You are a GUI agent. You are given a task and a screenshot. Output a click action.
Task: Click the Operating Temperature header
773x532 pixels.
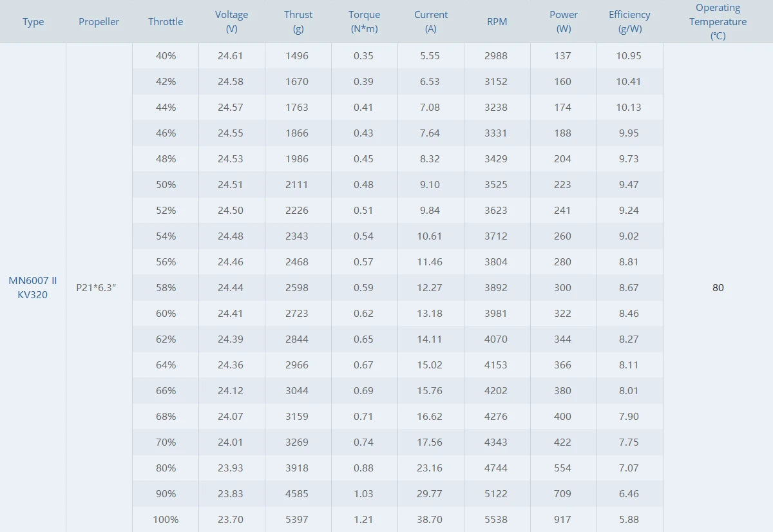pos(718,22)
